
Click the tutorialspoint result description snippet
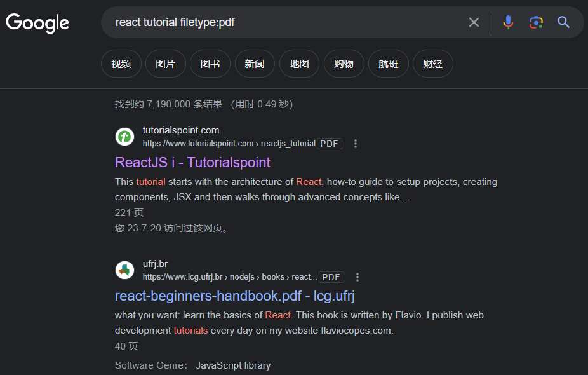306,189
